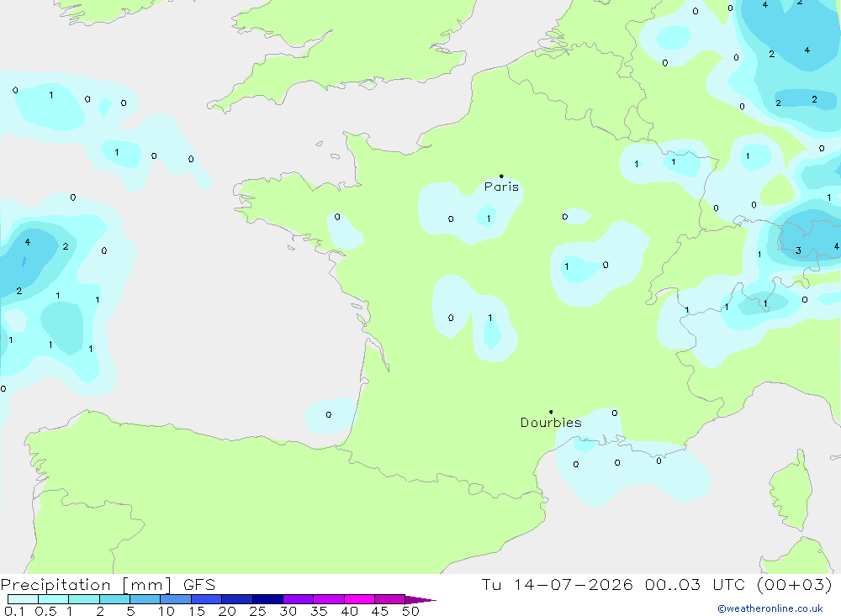Click the Dourbies location dot marker
This screenshot has height=616, width=841.
[551, 412]
